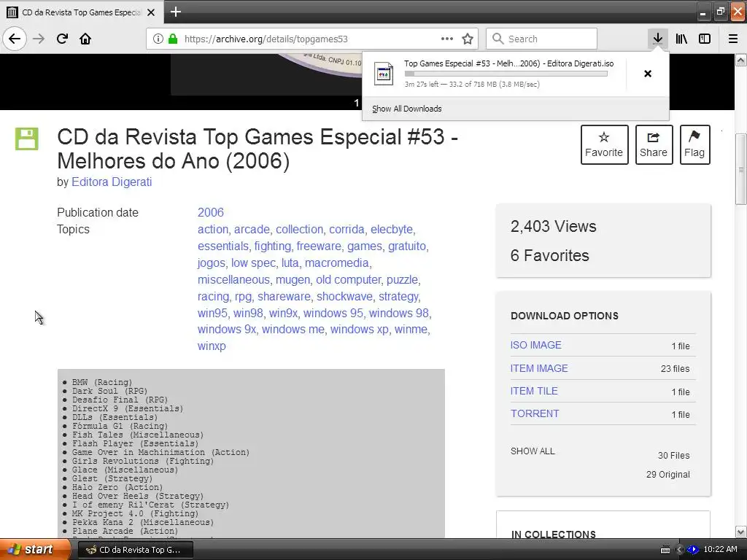Click the forward navigation arrow

pyautogui.click(x=39, y=39)
